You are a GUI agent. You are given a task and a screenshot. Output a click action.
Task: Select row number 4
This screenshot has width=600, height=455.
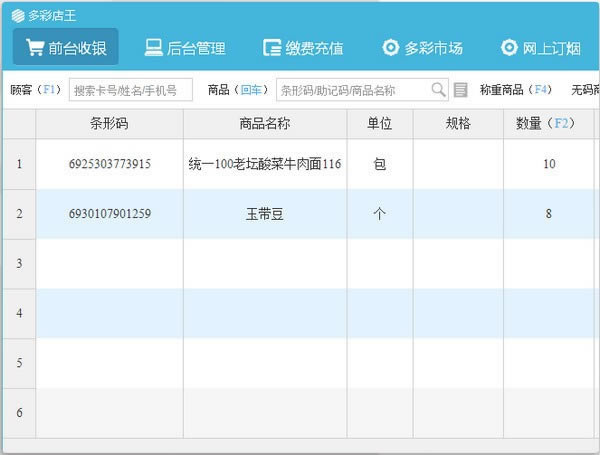tap(19, 313)
